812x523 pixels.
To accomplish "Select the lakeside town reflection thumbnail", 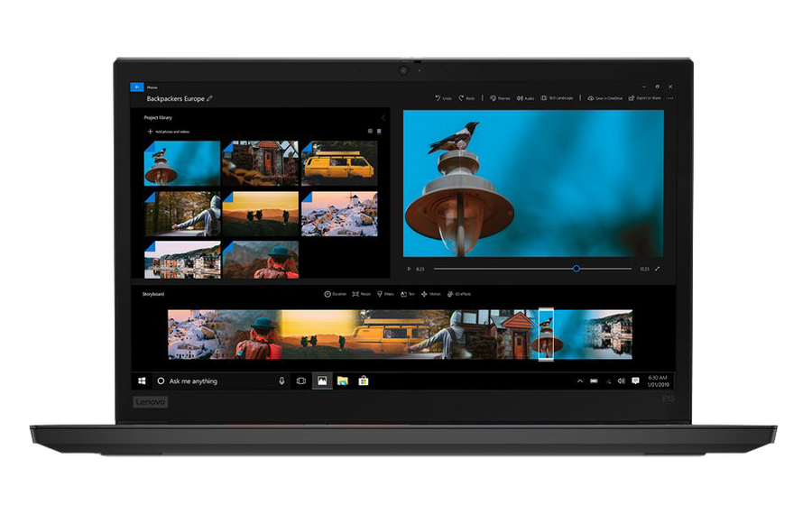I will (182, 260).
